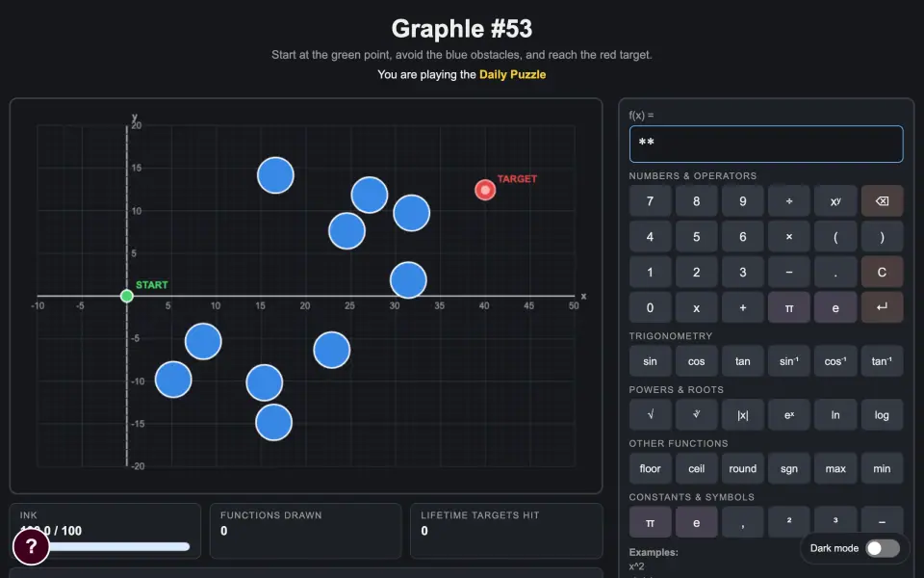
Task: Click the number 0 key
Action: tap(650, 307)
